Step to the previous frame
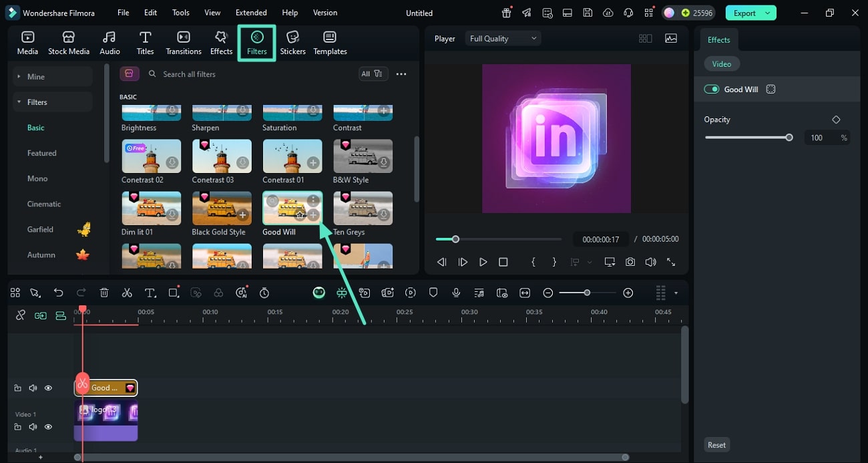 point(442,263)
